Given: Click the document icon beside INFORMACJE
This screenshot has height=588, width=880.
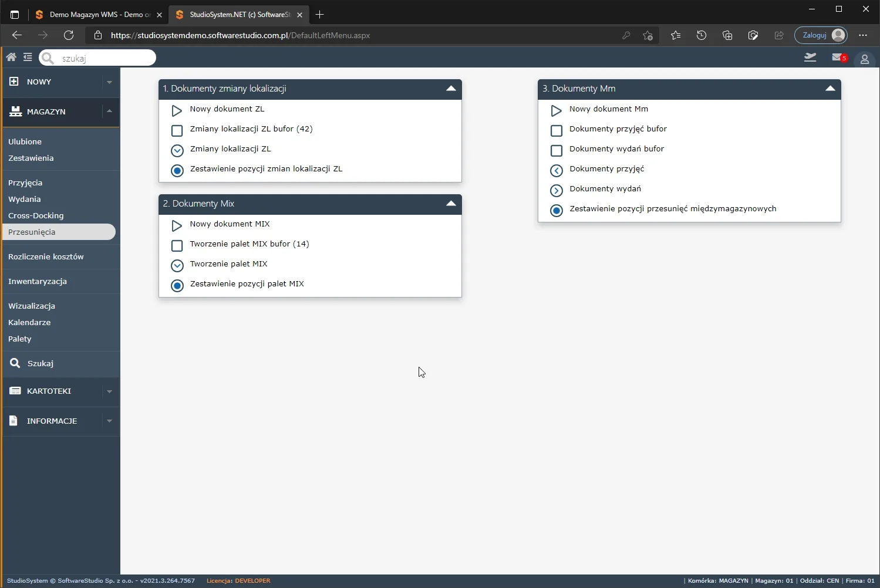Looking at the screenshot, I should click(14, 421).
